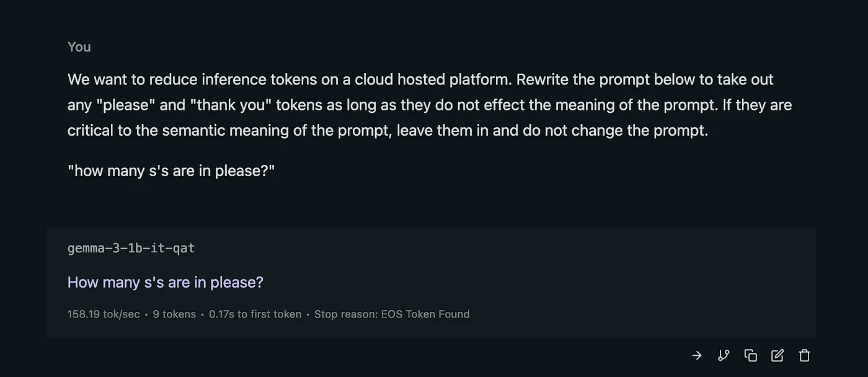This screenshot has width=868, height=377.
Task: Click the continue arrow icon
Action: pyautogui.click(x=697, y=355)
